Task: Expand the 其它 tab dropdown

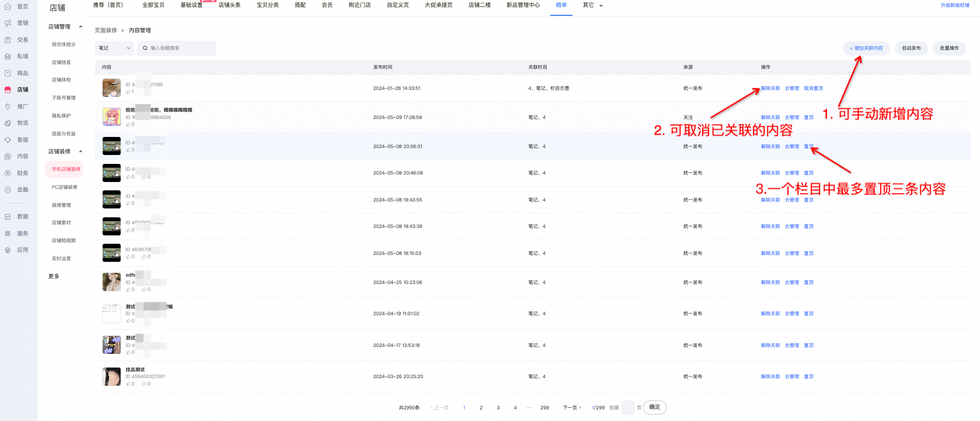Action: click(593, 5)
